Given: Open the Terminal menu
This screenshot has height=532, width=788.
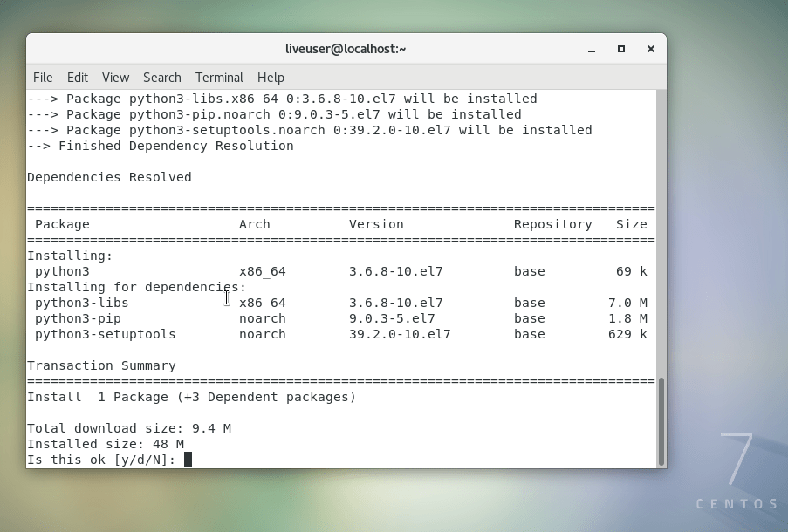Looking at the screenshot, I should 219,78.
